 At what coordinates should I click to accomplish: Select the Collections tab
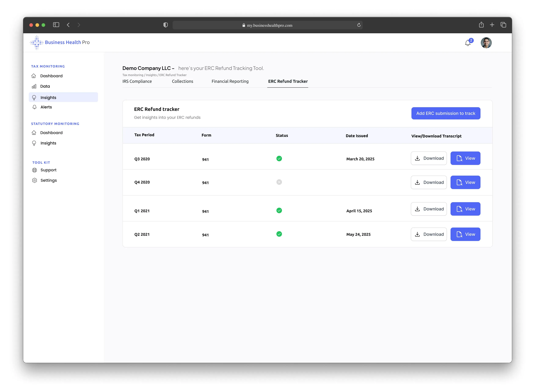point(182,81)
